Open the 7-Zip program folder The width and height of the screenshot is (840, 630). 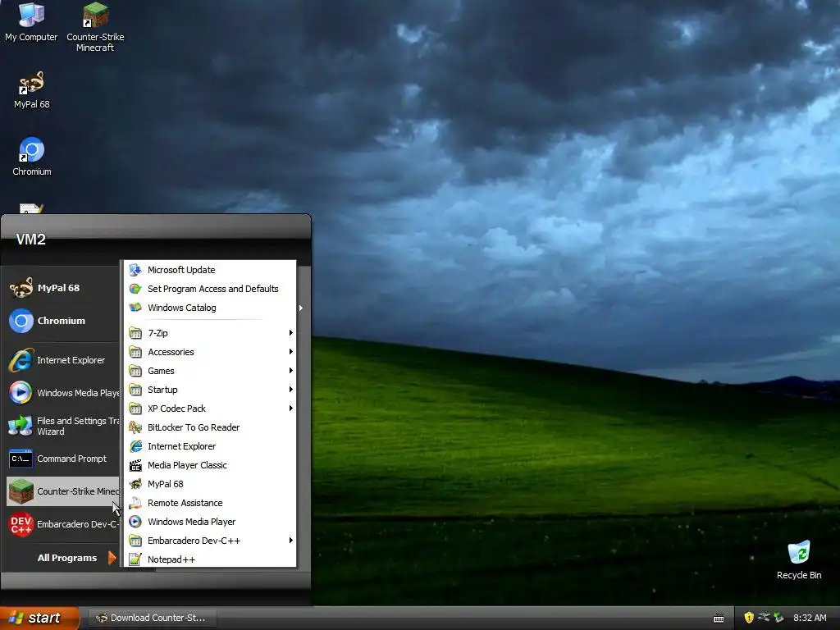(210, 333)
